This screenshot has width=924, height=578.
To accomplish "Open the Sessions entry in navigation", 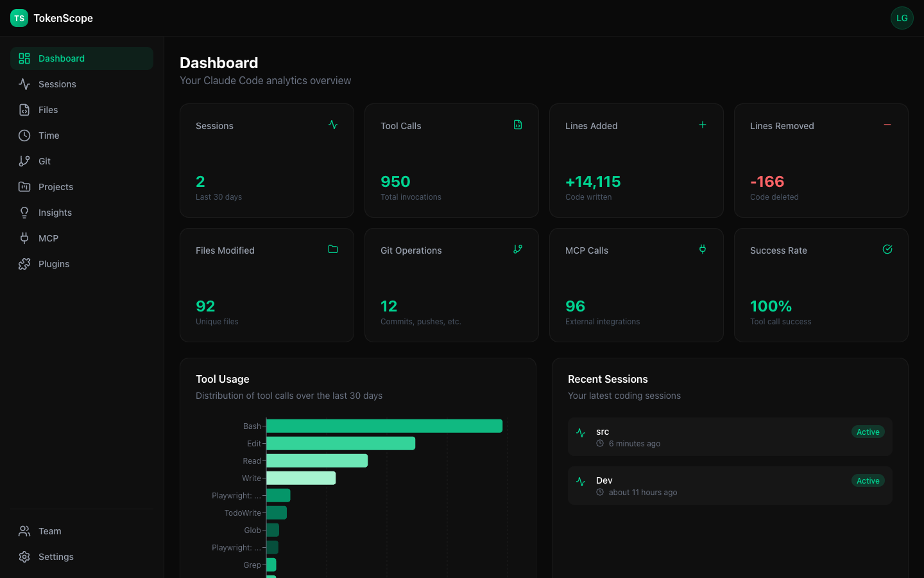I will 57,83.
